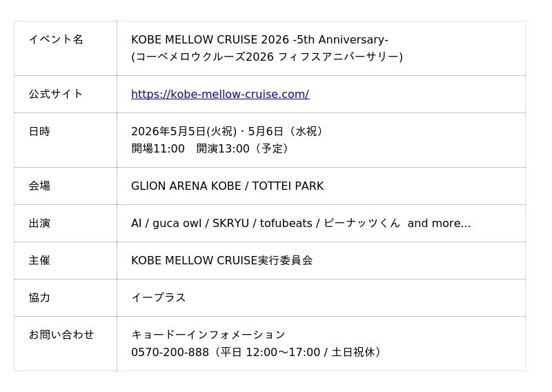The height and width of the screenshot is (392, 552).
Task: Select the 会場 row label
Action: pyautogui.click(x=39, y=186)
